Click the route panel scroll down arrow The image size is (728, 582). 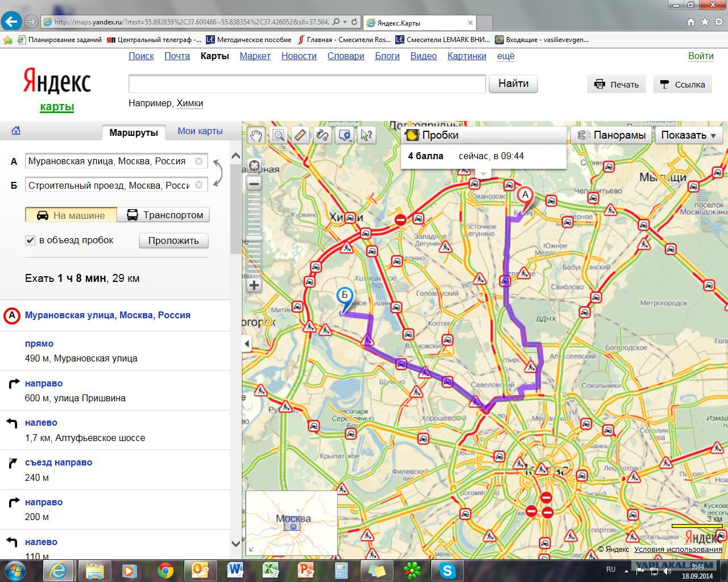point(236,544)
